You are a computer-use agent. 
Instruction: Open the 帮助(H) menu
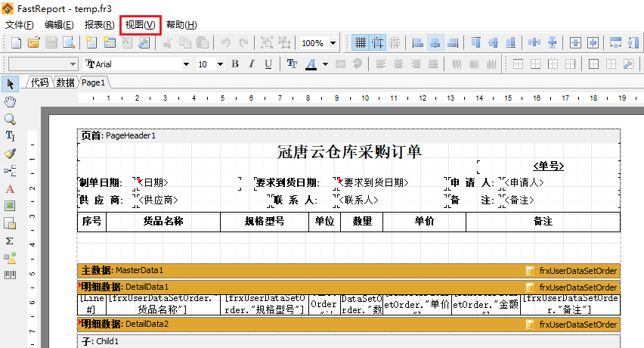point(181,25)
